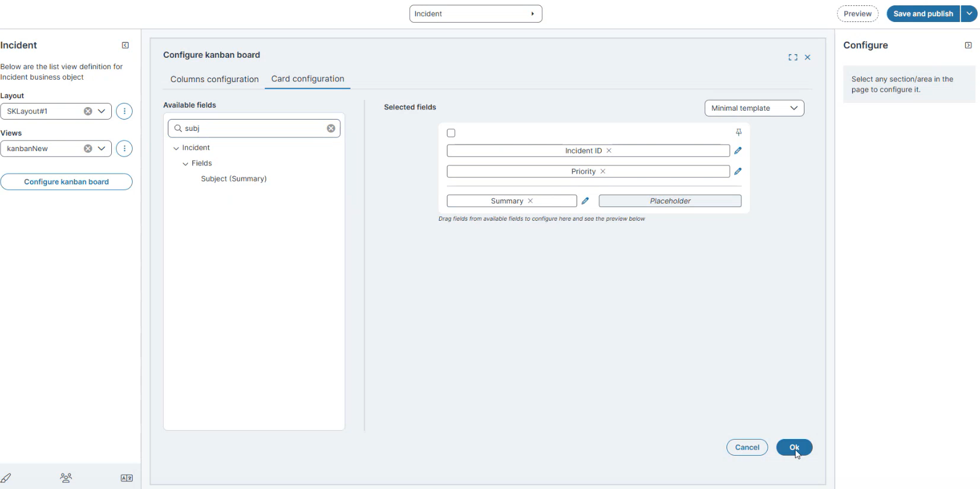
Task: Collapse the Incident left panel
Action: (x=125, y=45)
